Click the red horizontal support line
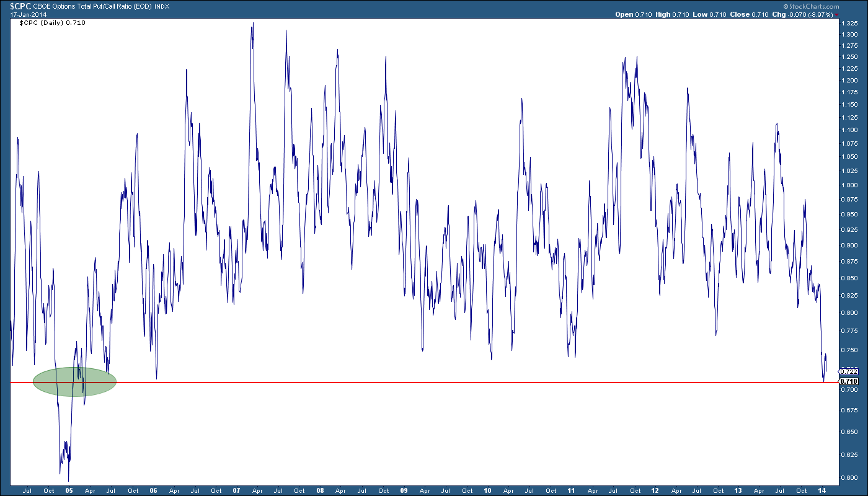Viewport: 868px width, 496px height. 434,383
